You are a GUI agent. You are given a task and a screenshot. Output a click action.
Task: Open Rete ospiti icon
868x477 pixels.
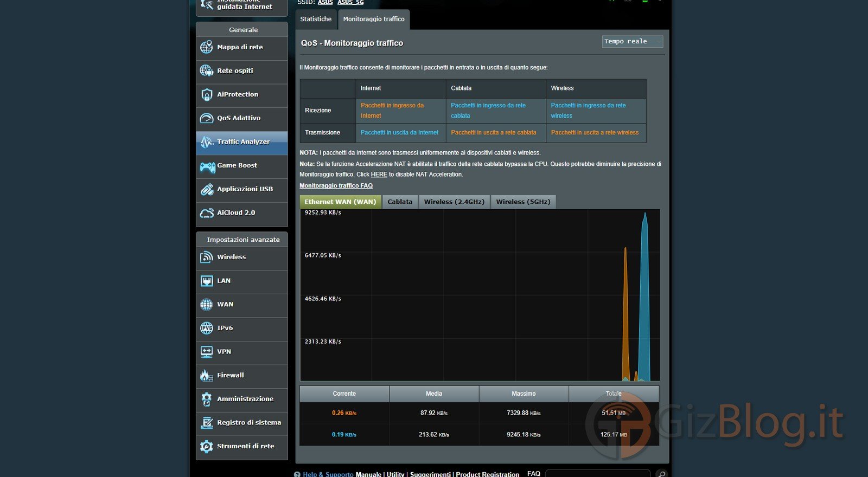point(207,71)
